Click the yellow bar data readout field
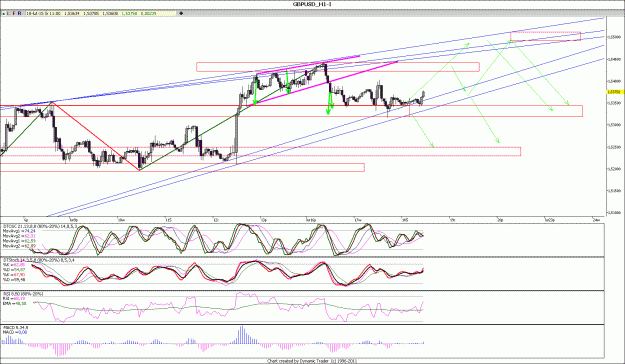Screen dimensions: 625x364 pos(101,13)
